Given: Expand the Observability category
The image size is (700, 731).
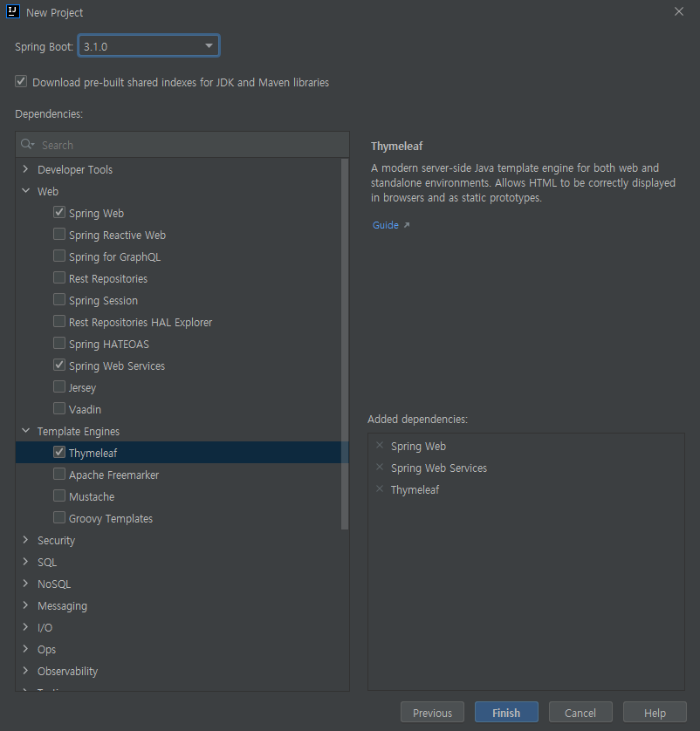Looking at the screenshot, I should tap(25, 671).
